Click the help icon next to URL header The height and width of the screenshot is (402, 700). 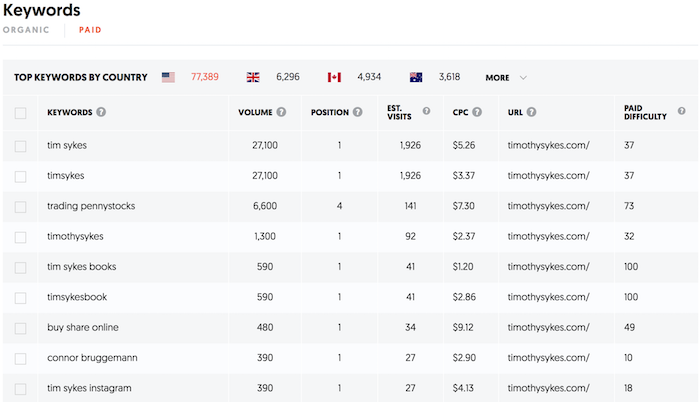[x=531, y=112]
